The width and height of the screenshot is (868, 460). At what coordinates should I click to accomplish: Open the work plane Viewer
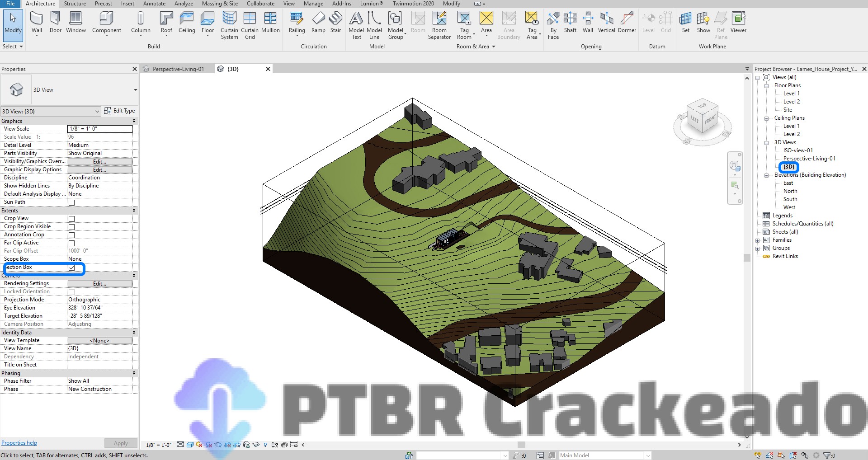(x=738, y=23)
